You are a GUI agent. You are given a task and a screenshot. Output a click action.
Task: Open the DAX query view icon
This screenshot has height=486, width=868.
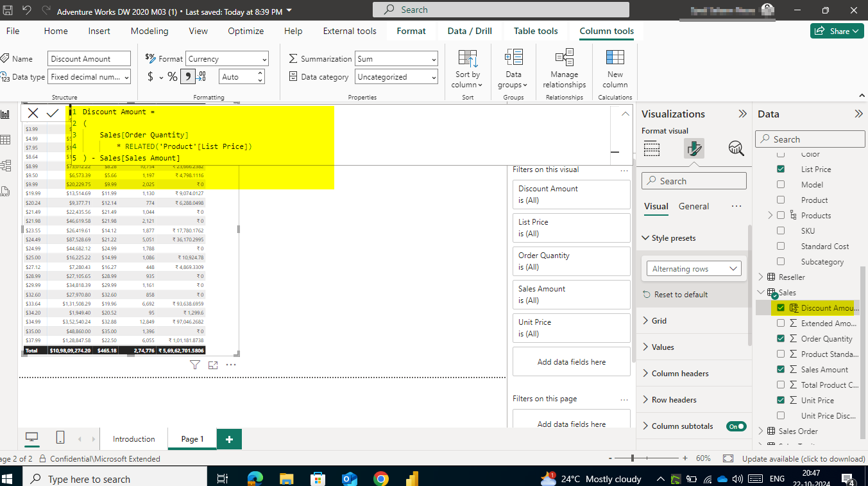[x=6, y=191]
